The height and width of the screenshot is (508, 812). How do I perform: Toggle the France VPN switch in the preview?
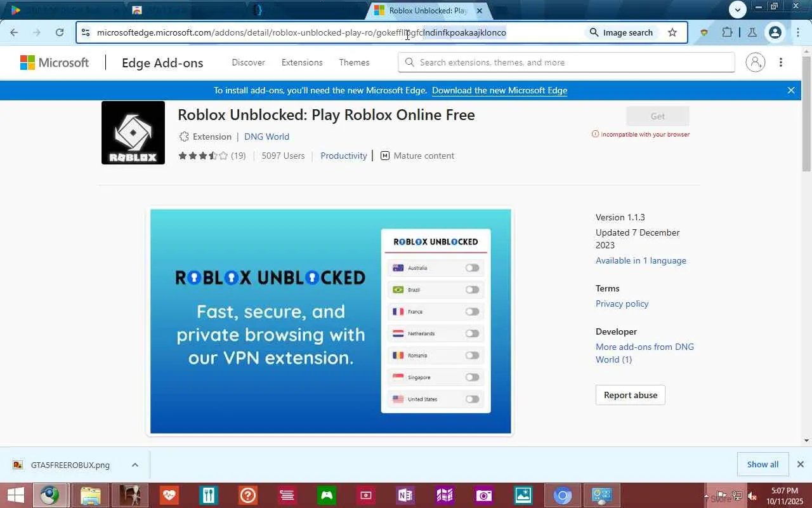pyautogui.click(x=473, y=312)
